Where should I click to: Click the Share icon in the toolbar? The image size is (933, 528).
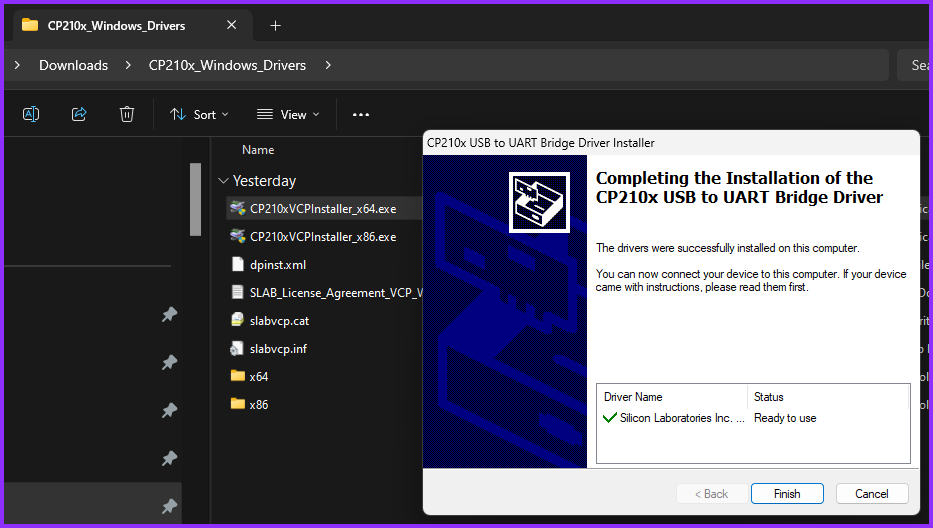coord(79,114)
